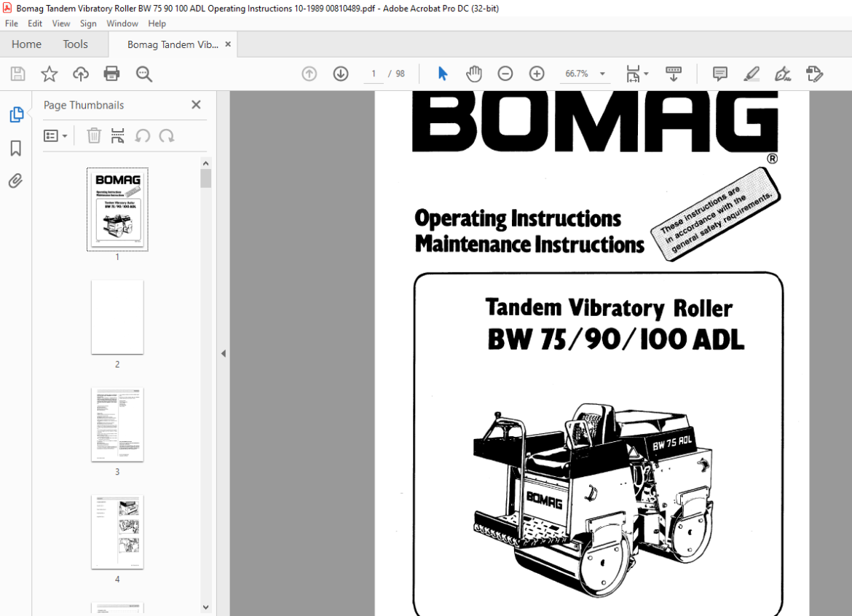Image resolution: width=852 pixels, height=616 pixels.
Task: Activate the Selection arrow tool
Action: (443, 74)
